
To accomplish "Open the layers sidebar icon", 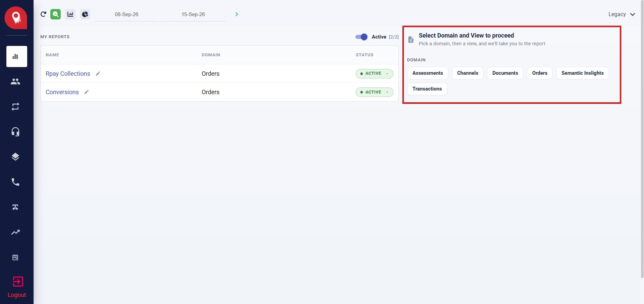I will 15,157.
